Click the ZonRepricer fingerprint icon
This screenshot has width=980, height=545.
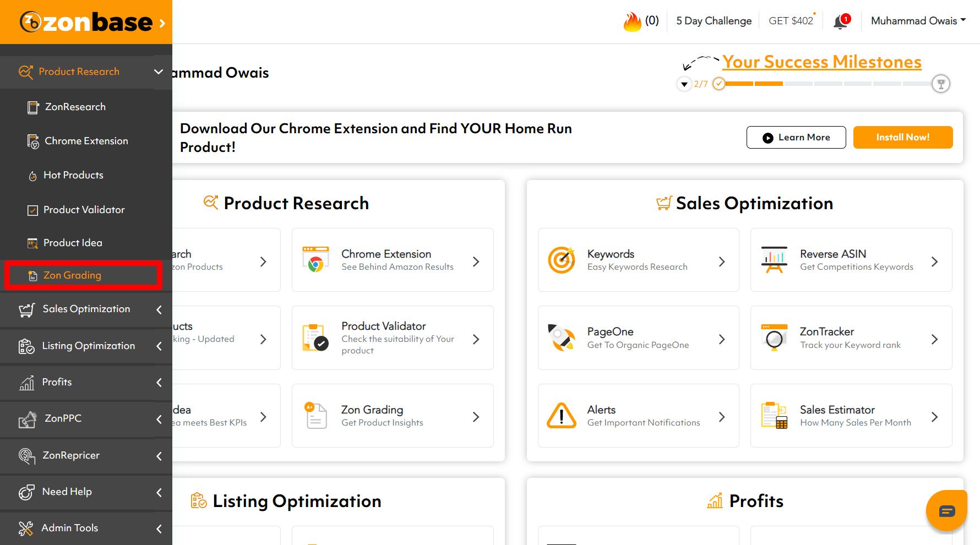click(27, 456)
